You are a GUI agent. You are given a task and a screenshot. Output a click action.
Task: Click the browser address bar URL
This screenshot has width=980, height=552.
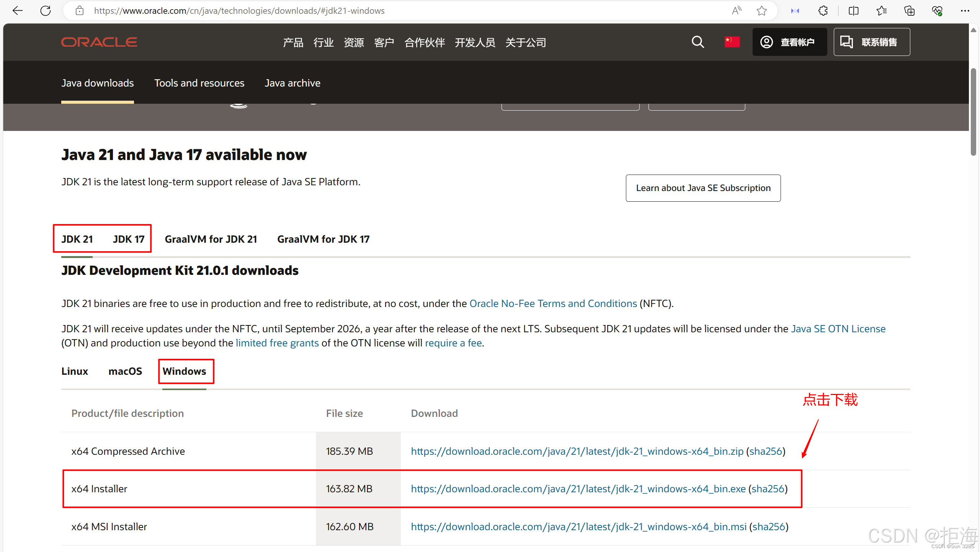click(239, 11)
